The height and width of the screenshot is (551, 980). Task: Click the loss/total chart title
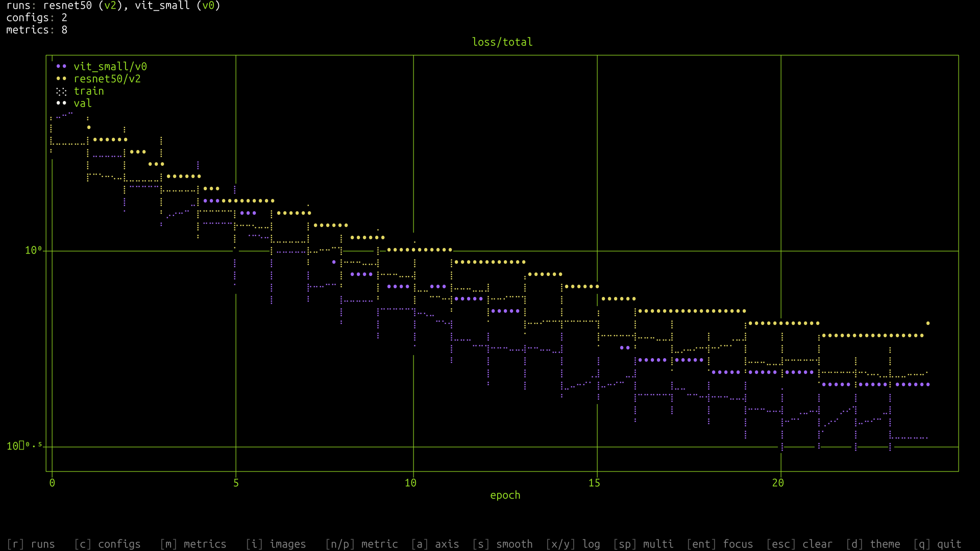point(502,42)
